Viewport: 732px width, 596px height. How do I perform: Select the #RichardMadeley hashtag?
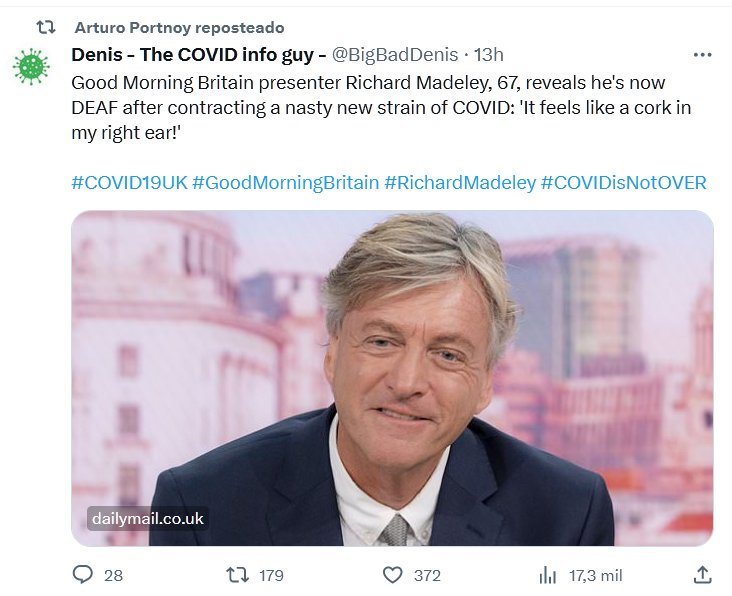(x=460, y=183)
